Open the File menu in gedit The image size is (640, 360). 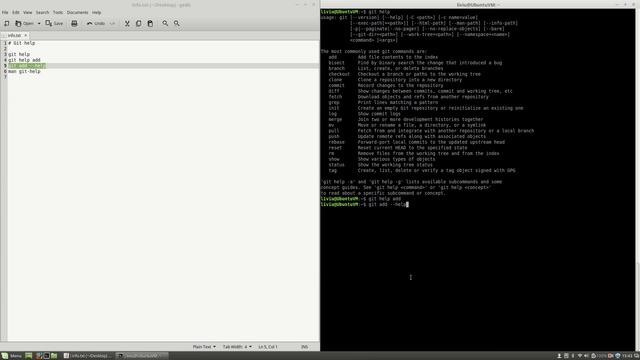(x=5, y=12)
